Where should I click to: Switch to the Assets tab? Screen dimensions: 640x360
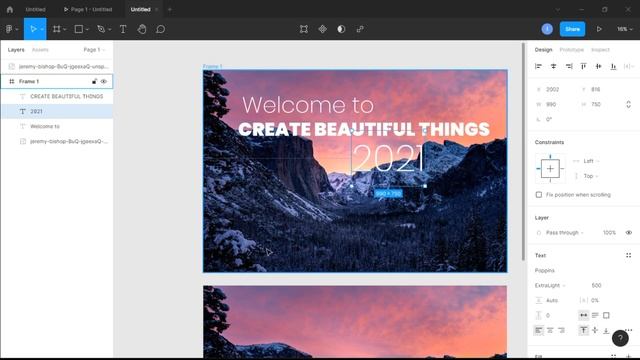click(40, 50)
